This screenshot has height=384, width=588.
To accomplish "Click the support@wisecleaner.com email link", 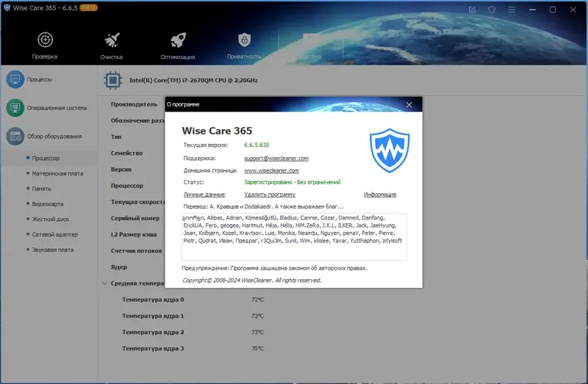I will 276,159.
